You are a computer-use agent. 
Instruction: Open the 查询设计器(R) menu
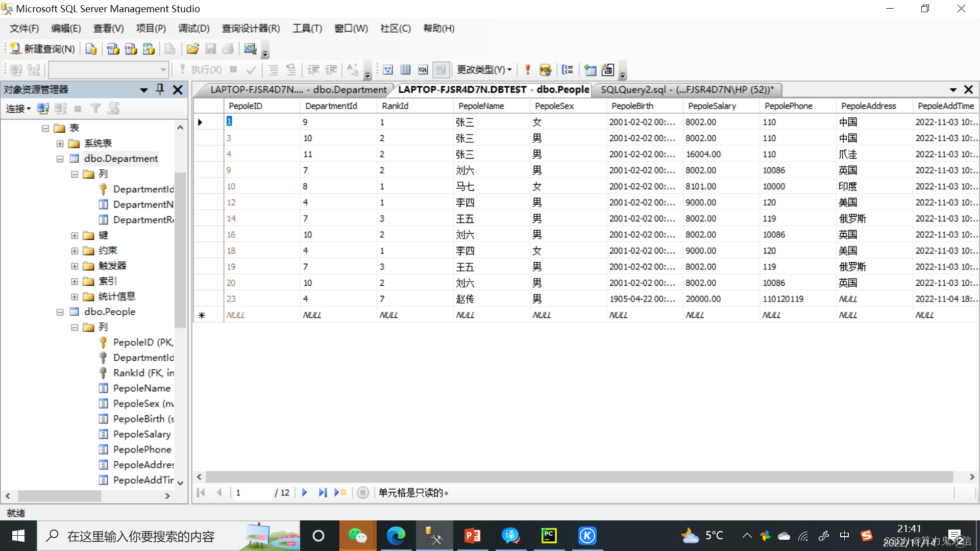click(251, 29)
